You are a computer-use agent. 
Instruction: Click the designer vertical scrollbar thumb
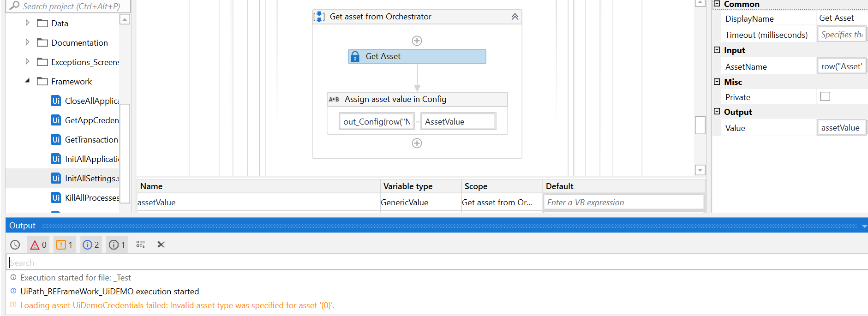(x=700, y=125)
